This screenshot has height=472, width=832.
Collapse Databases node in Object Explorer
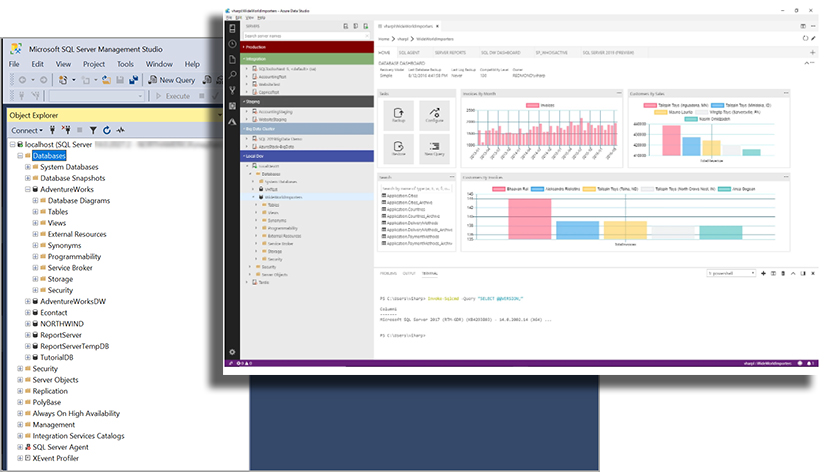[20, 156]
